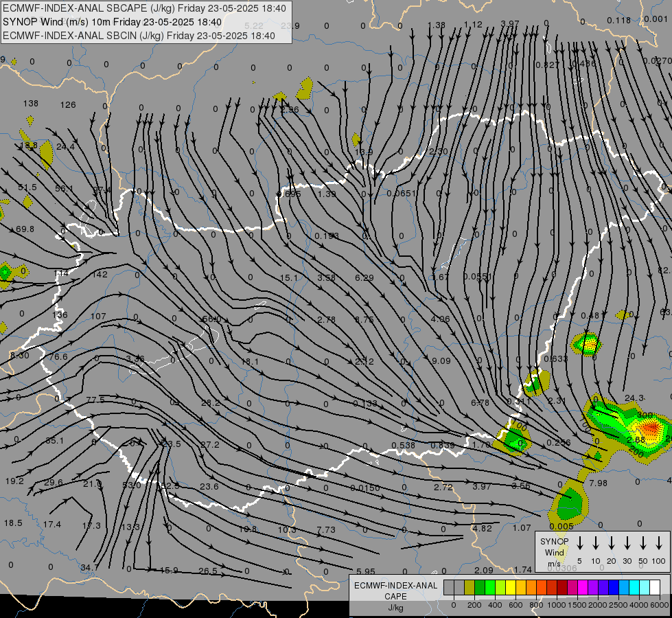The width and height of the screenshot is (672, 618).
Task: Click the map value '138'
Action: [31, 104]
